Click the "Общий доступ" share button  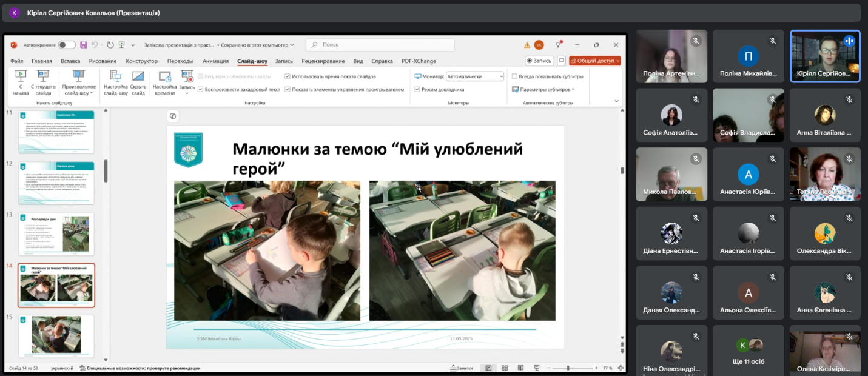pos(594,61)
